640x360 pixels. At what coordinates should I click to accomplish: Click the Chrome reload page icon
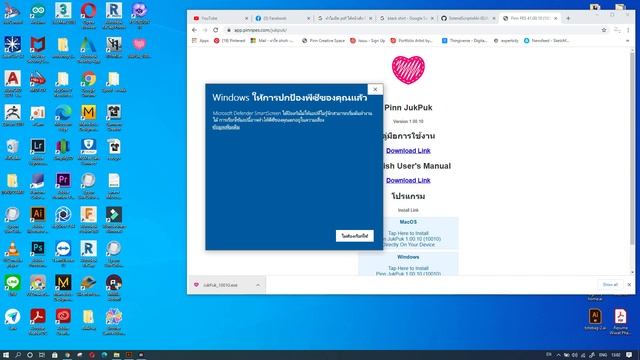pos(216,30)
